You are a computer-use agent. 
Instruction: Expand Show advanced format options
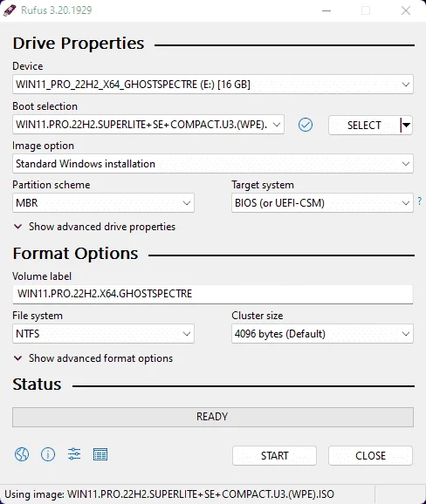click(x=93, y=358)
